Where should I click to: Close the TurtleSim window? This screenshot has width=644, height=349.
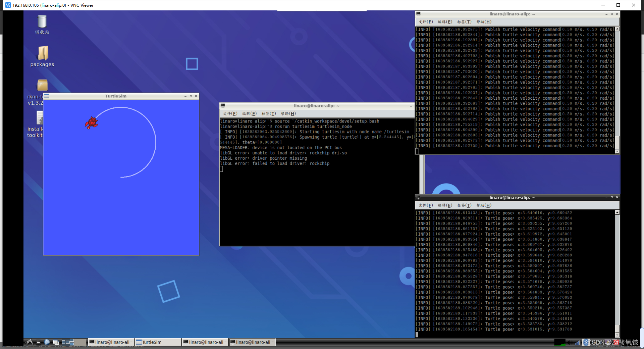point(196,96)
